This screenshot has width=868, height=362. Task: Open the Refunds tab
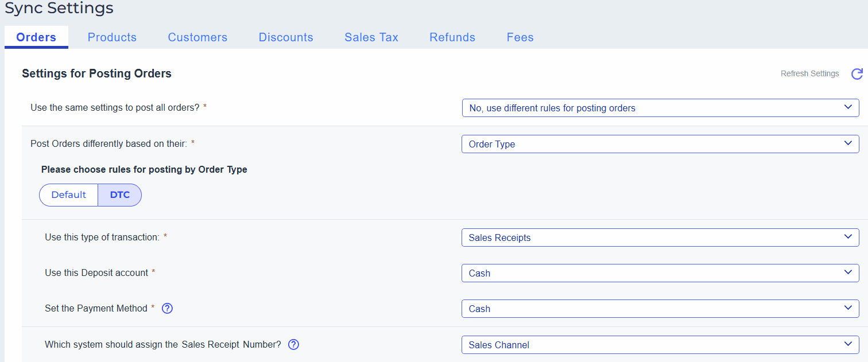click(452, 37)
